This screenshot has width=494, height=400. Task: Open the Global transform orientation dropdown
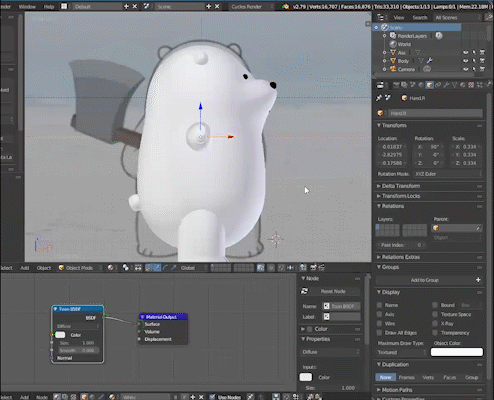(193, 268)
